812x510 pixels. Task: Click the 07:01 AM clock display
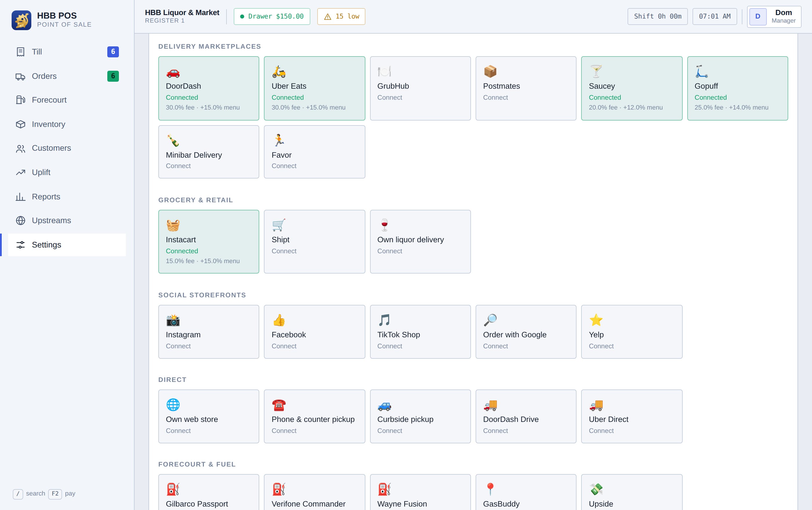[715, 17]
